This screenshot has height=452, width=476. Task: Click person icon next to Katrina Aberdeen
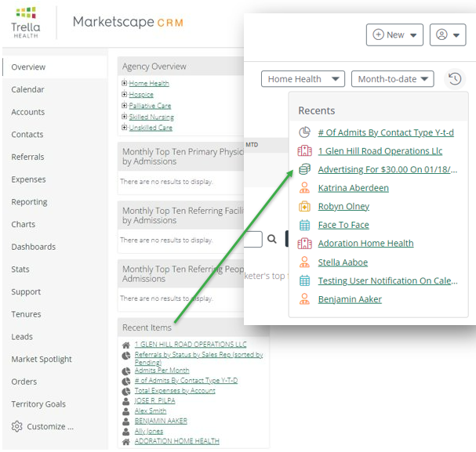coord(304,188)
